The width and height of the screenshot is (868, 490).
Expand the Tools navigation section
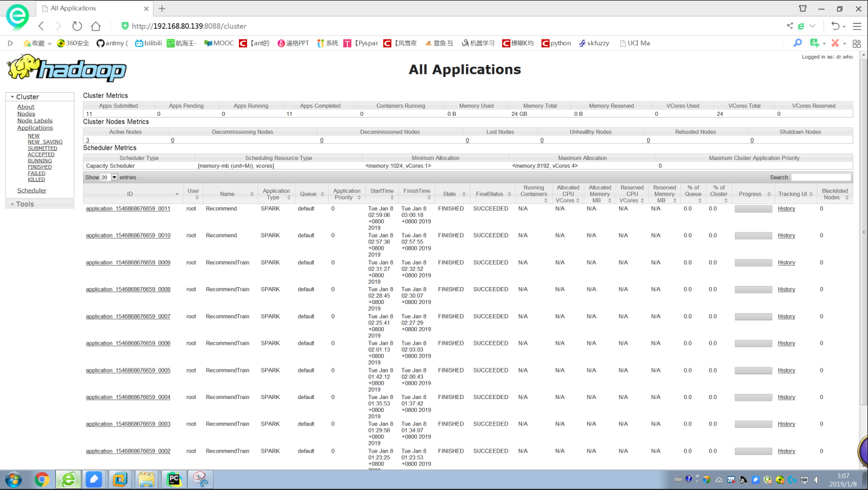[12, 204]
